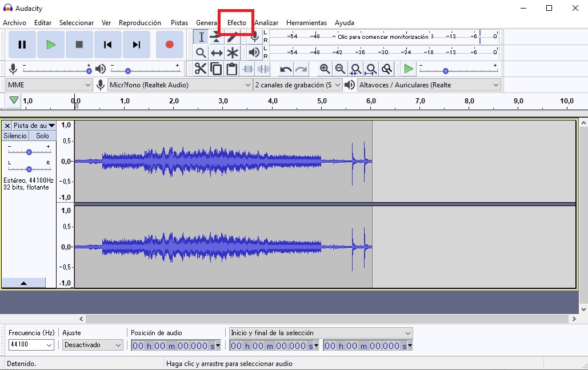Open the MME audio host dropdown
This screenshot has width=588, height=370.
[x=49, y=84]
